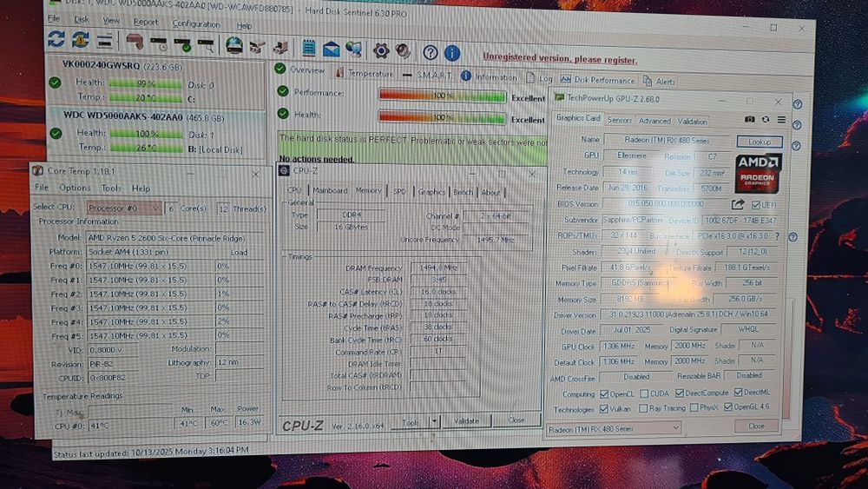Screen dimensions: 868x489
Task: Click the disk list panel icon in the toolbar
Action: coord(105,41)
